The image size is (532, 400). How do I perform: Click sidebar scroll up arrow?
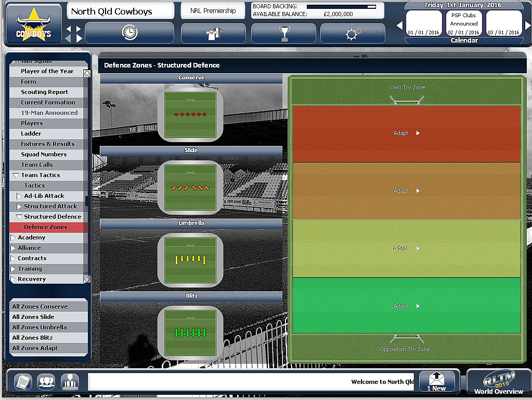[87, 73]
